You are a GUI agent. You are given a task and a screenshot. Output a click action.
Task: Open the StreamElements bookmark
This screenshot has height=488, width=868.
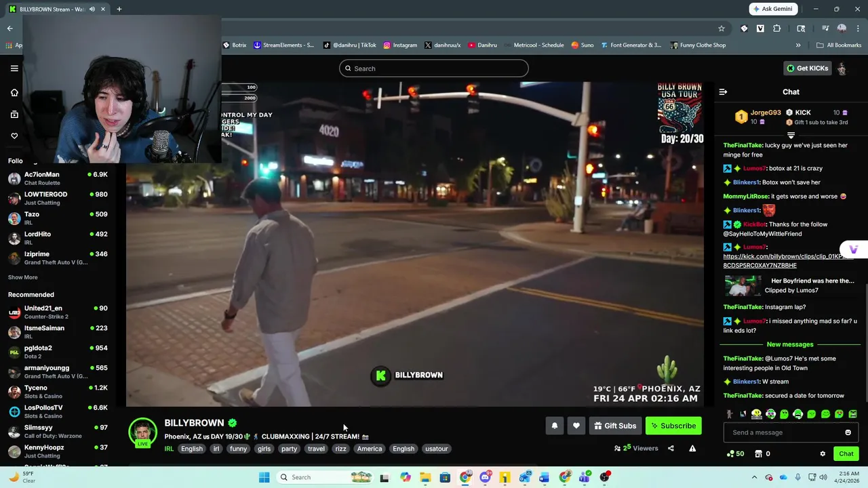[x=284, y=45]
